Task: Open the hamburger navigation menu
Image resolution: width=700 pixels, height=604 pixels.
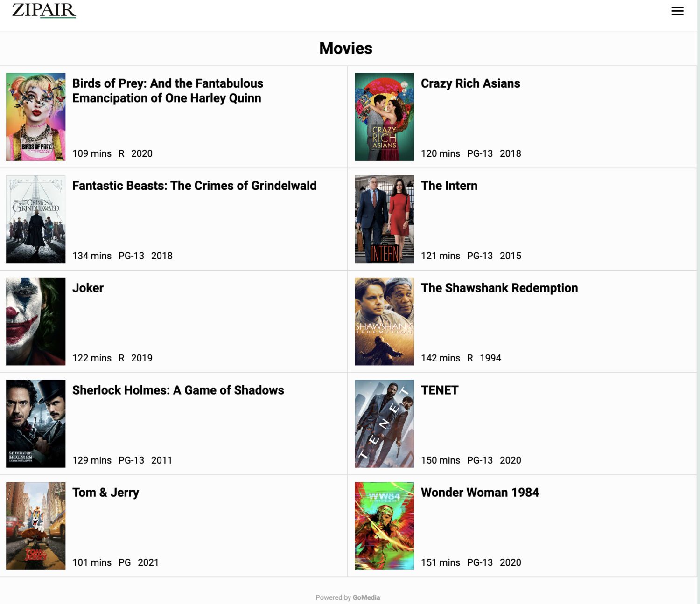Action: point(677,11)
